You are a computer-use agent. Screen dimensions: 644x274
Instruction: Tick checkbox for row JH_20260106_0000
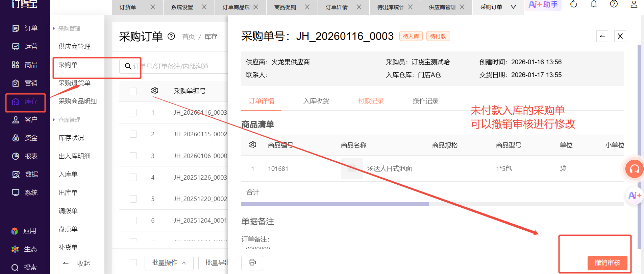tap(133, 156)
